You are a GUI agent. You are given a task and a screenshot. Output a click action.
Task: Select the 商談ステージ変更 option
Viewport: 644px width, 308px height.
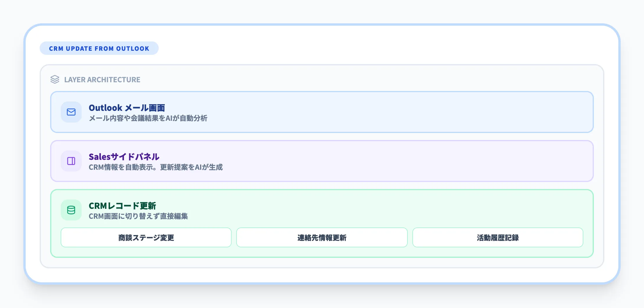point(146,237)
